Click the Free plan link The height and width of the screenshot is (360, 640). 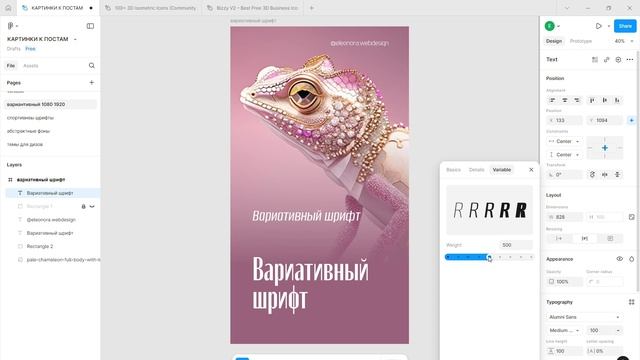(30, 49)
